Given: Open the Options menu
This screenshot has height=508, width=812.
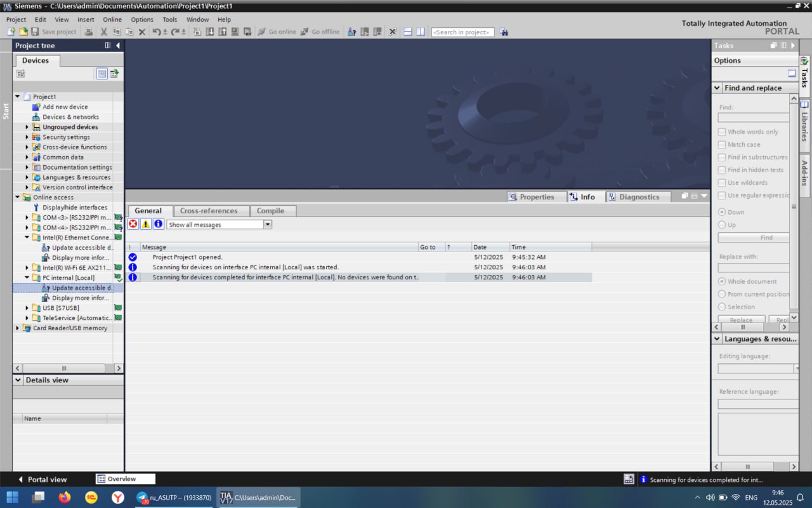Looking at the screenshot, I should pyautogui.click(x=142, y=20).
